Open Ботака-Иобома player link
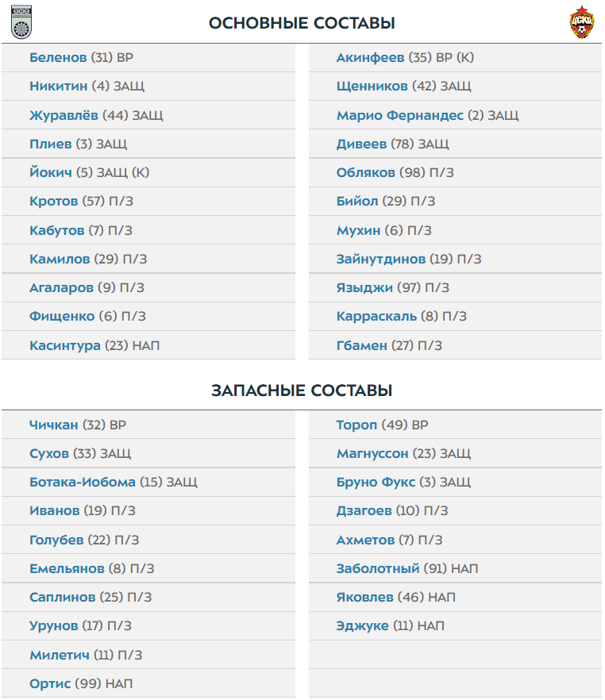605x700 pixels. [83, 482]
